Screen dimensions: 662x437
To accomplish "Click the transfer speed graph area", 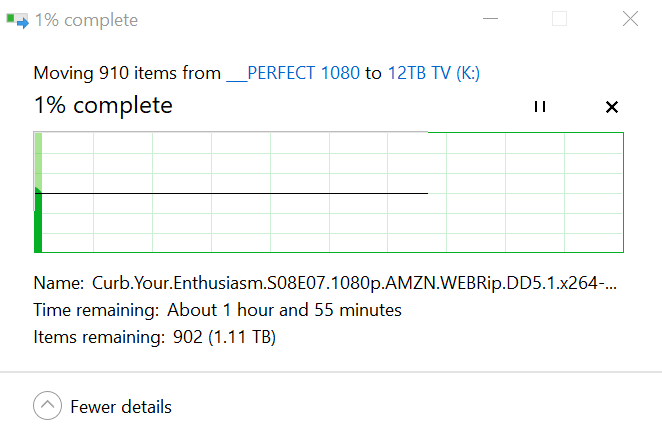I will tap(328, 193).
